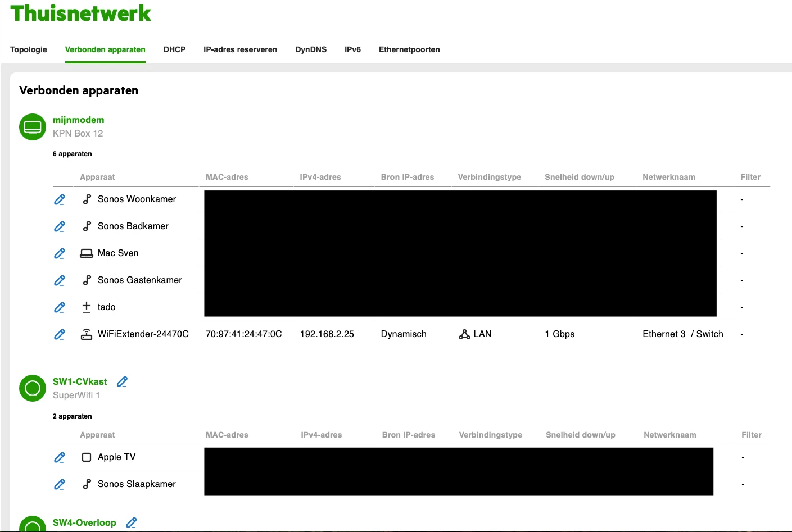Click the Sonos Gastenkamer device name
The width and height of the screenshot is (792, 532).
click(140, 280)
